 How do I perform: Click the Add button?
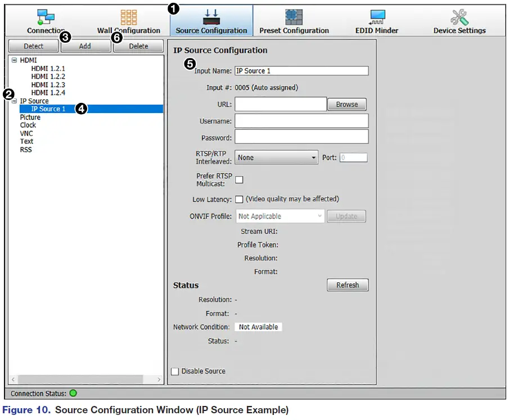(85, 46)
